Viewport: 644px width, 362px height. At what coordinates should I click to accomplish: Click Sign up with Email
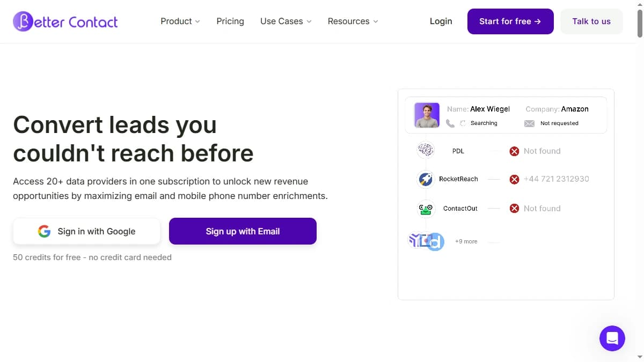(243, 231)
